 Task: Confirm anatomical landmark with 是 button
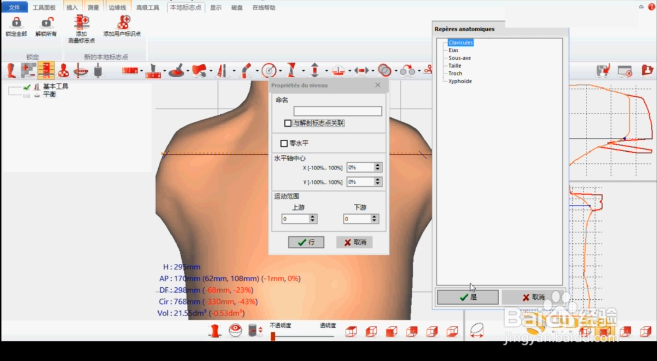click(468, 297)
